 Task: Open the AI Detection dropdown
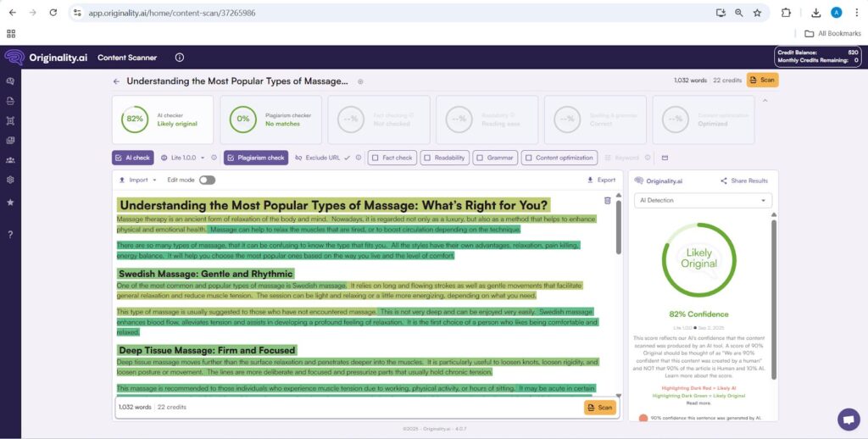(x=703, y=200)
